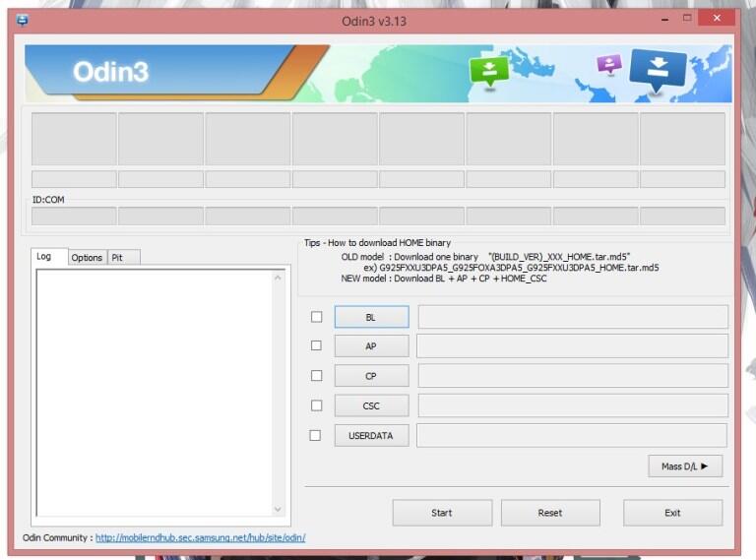Click the 'NEW model : Download BL + AP' line

coord(444,279)
